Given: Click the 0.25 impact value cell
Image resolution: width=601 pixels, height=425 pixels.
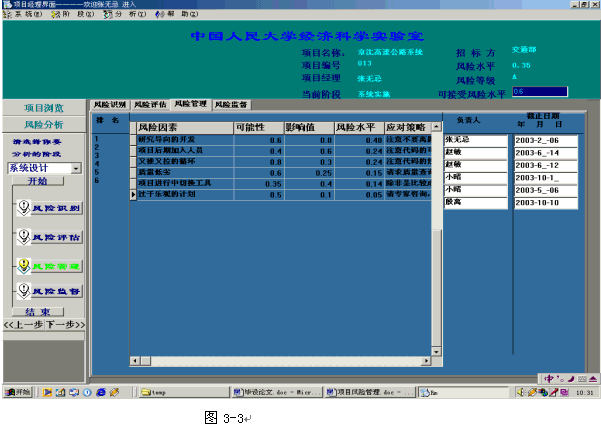Looking at the screenshot, I should click(x=309, y=173).
